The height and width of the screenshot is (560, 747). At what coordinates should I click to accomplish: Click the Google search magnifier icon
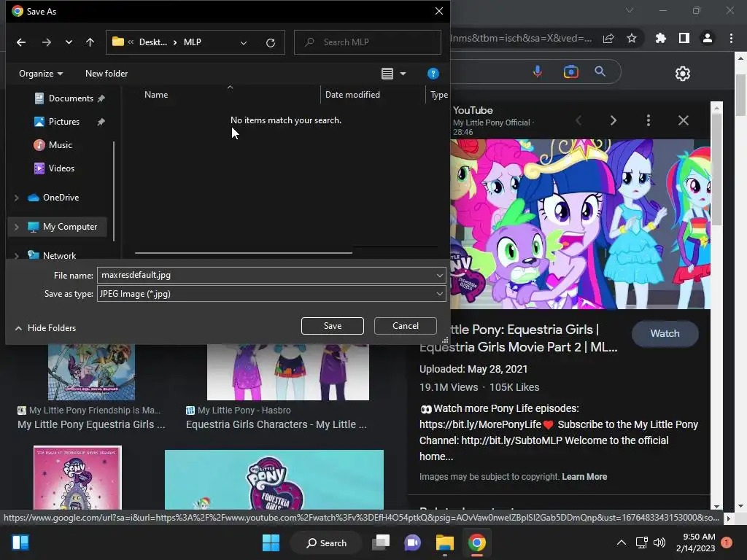tap(600, 71)
